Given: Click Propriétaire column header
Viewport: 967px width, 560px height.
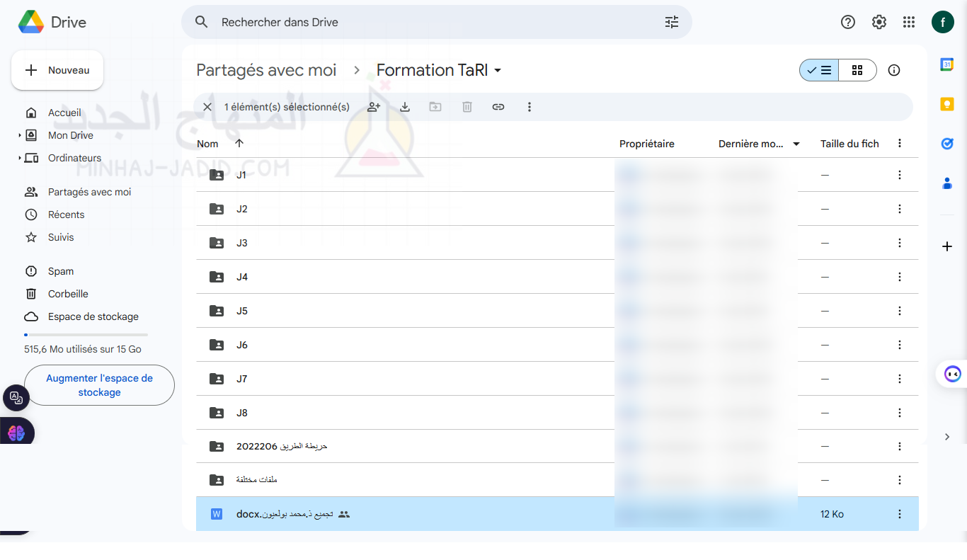Looking at the screenshot, I should [647, 144].
